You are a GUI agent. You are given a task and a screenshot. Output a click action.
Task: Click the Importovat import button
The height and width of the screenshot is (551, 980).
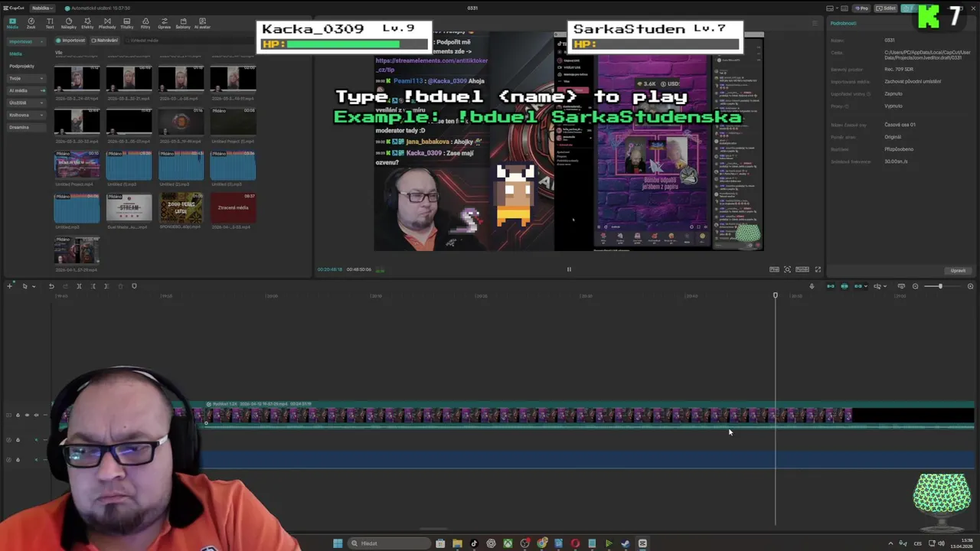pyautogui.click(x=71, y=41)
